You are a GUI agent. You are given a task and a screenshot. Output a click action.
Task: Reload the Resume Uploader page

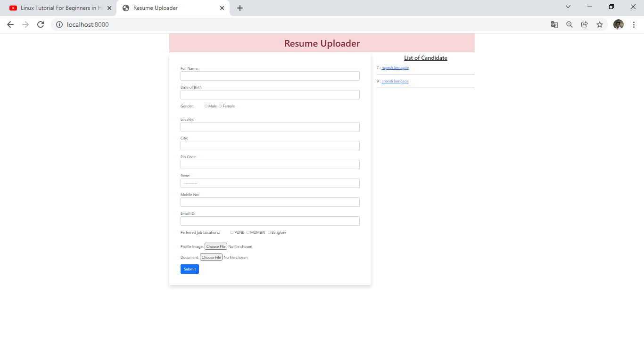(40, 24)
